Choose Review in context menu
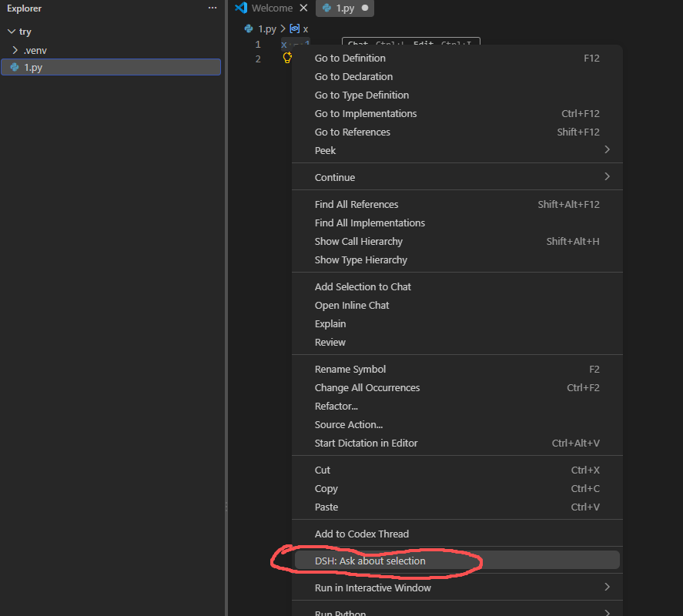The width and height of the screenshot is (683, 616). [x=457, y=342]
